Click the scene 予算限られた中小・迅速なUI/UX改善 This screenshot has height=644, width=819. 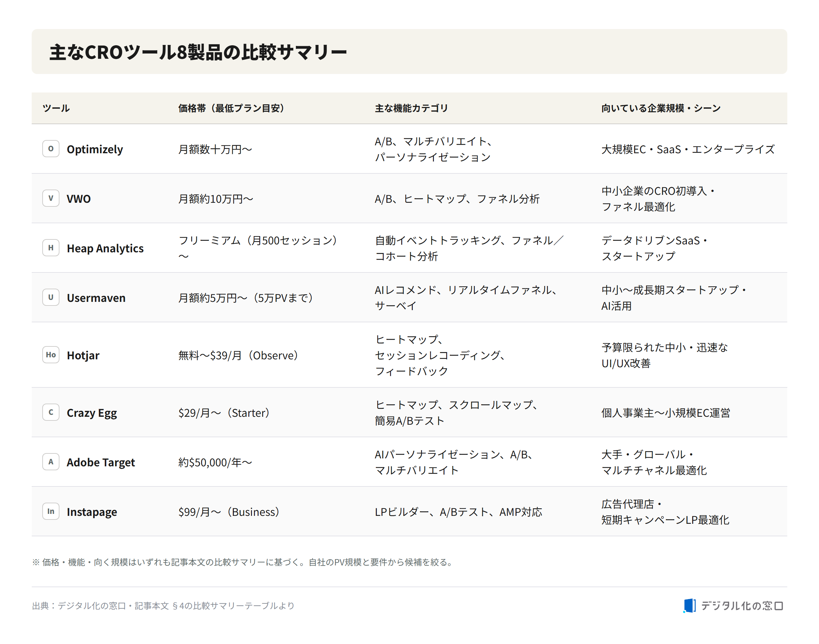click(x=665, y=355)
